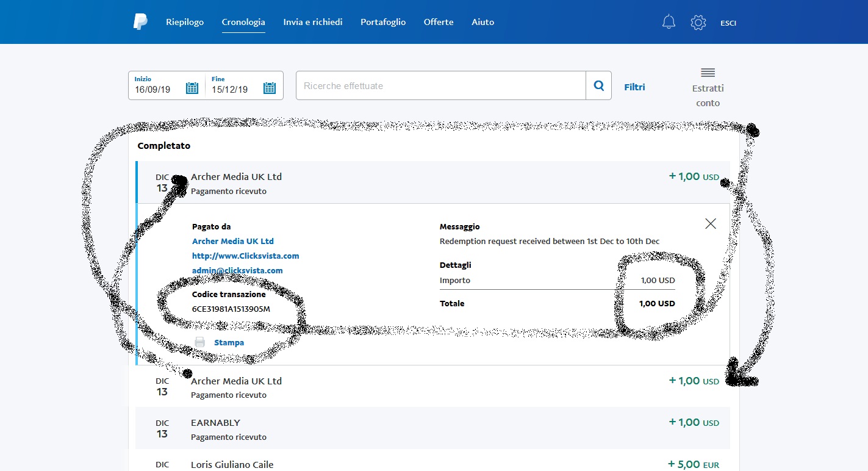Select the Cronologia tab
Viewport: 868px width, 471px height.
tap(243, 22)
